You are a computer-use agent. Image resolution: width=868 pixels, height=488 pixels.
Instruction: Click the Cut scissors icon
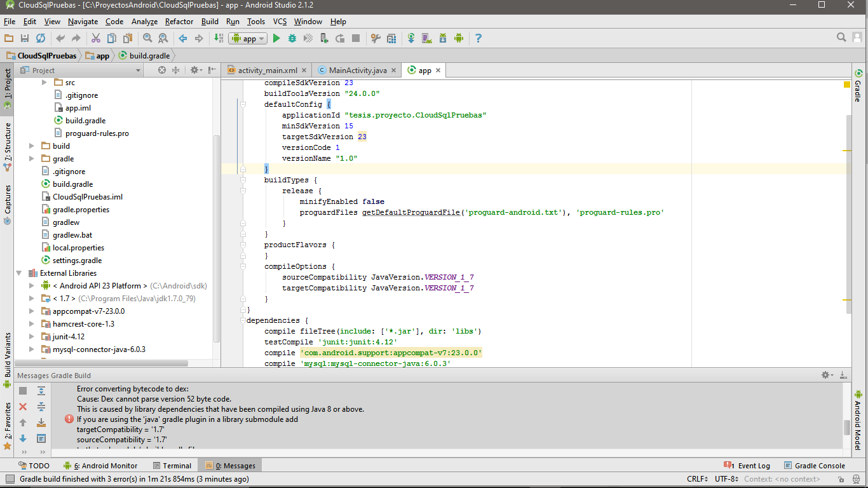[96, 38]
